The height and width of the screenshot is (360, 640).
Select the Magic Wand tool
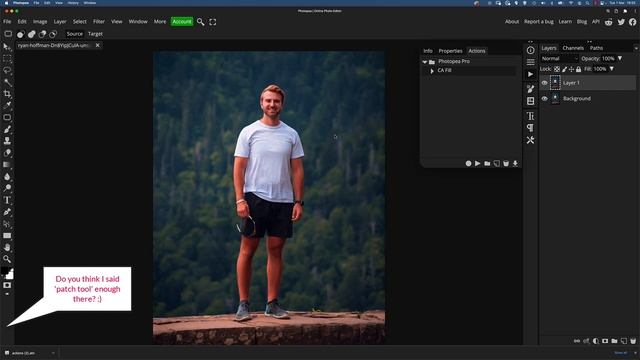[7, 82]
